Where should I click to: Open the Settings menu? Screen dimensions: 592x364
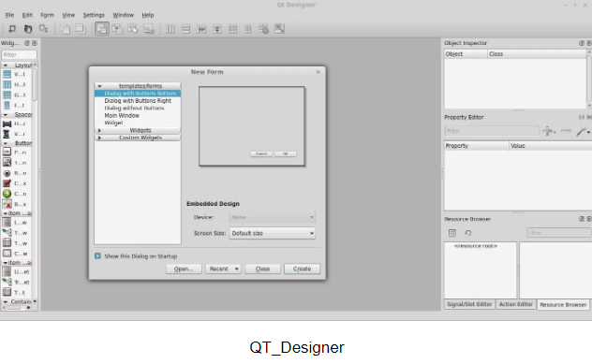(94, 15)
